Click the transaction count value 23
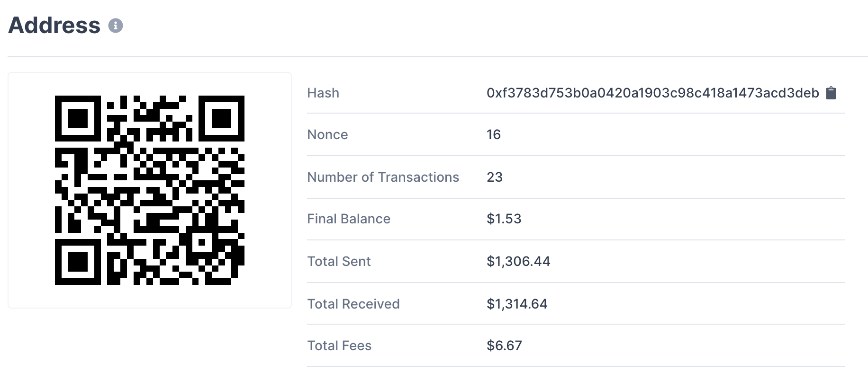868x389 pixels. (x=495, y=177)
